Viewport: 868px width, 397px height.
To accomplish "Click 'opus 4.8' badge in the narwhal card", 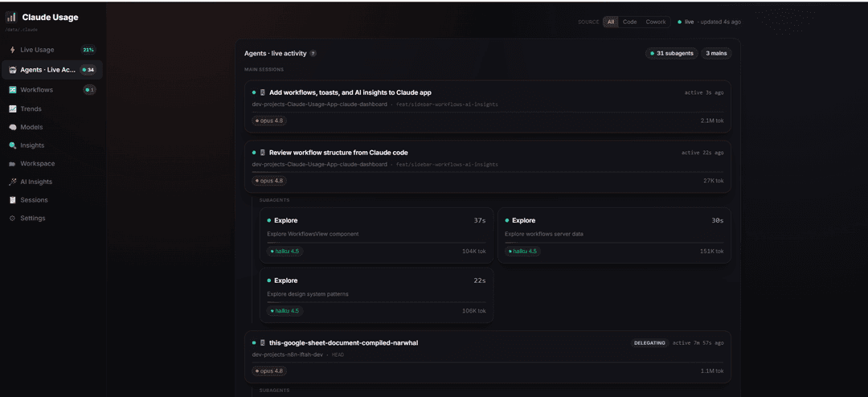I will (269, 371).
